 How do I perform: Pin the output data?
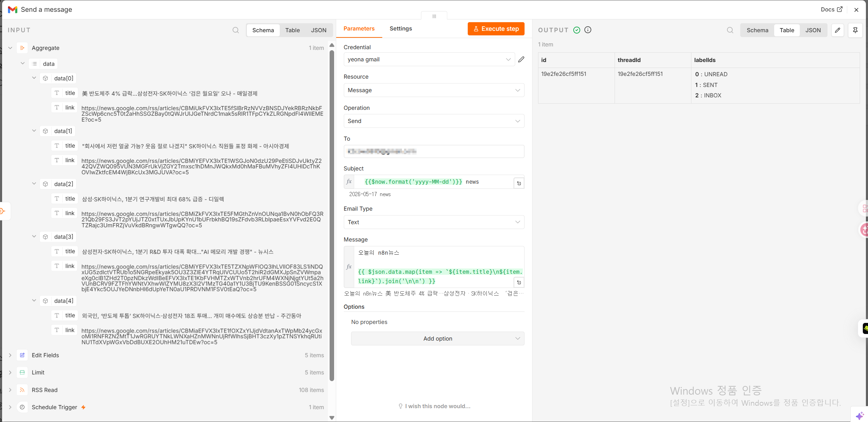tap(855, 30)
